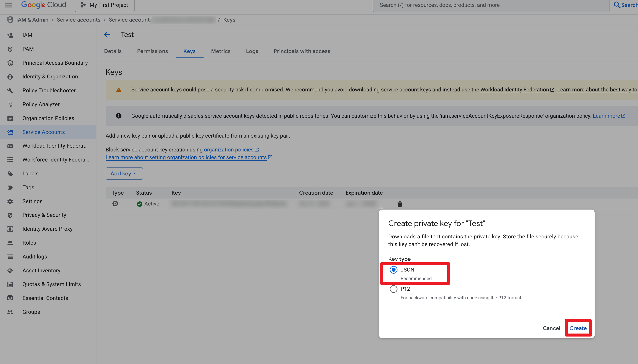Open the My First Project selector
This screenshot has width=638, height=364.
(105, 5)
